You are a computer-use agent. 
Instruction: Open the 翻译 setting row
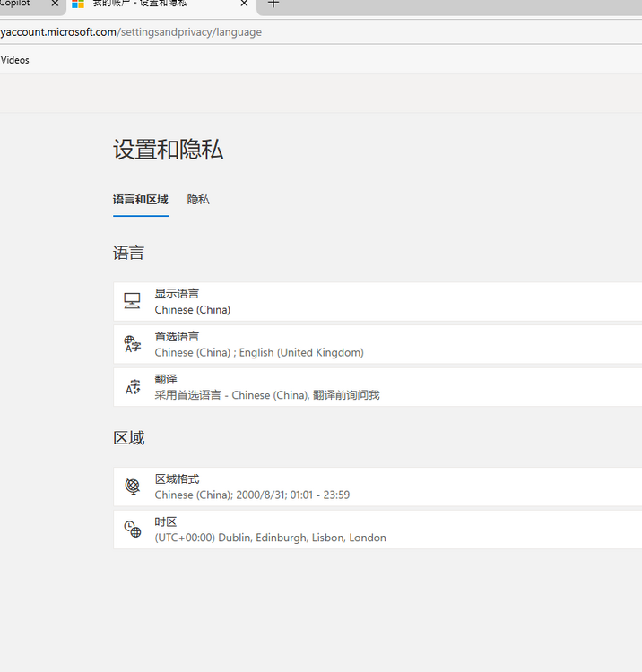click(x=377, y=387)
